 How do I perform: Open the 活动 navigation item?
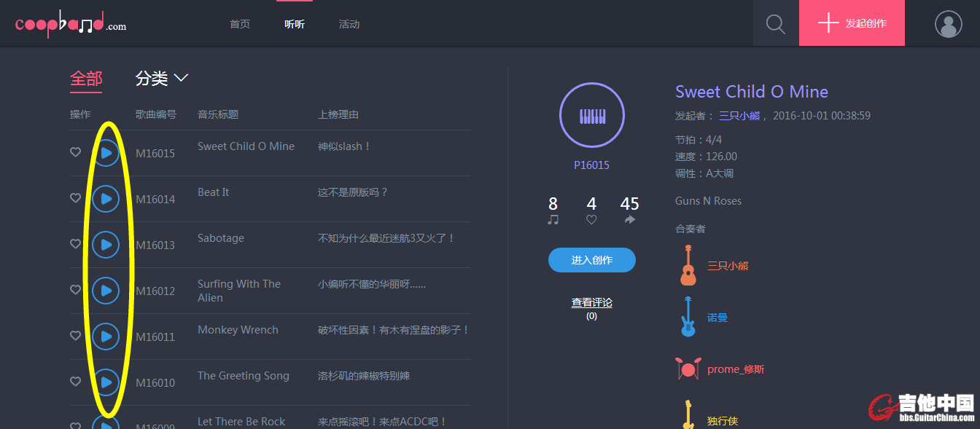point(349,24)
